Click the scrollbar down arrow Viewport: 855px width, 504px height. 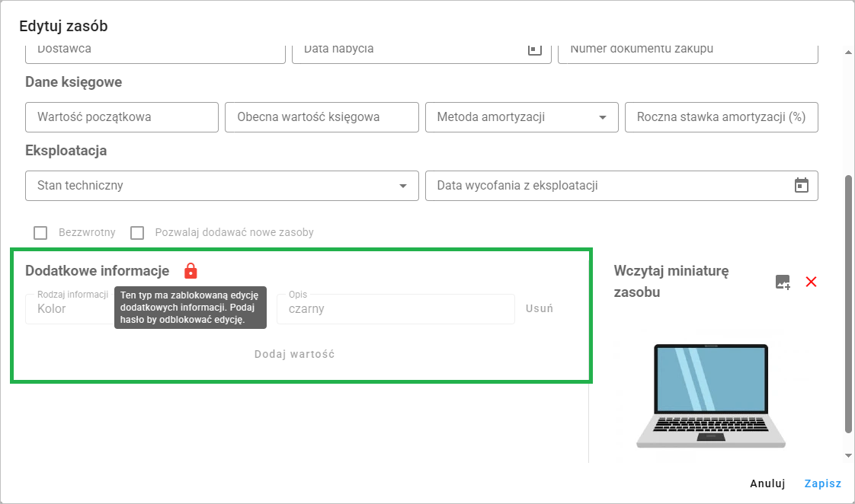tap(848, 455)
